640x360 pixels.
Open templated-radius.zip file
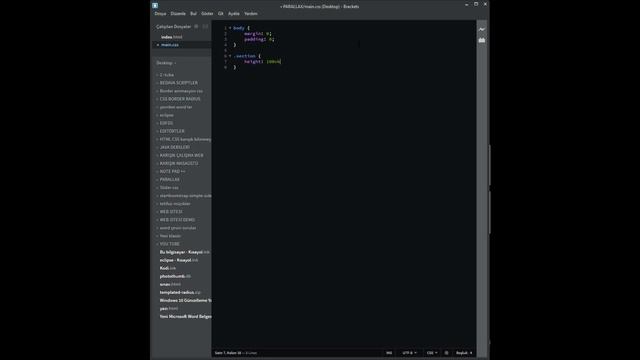(x=180, y=292)
